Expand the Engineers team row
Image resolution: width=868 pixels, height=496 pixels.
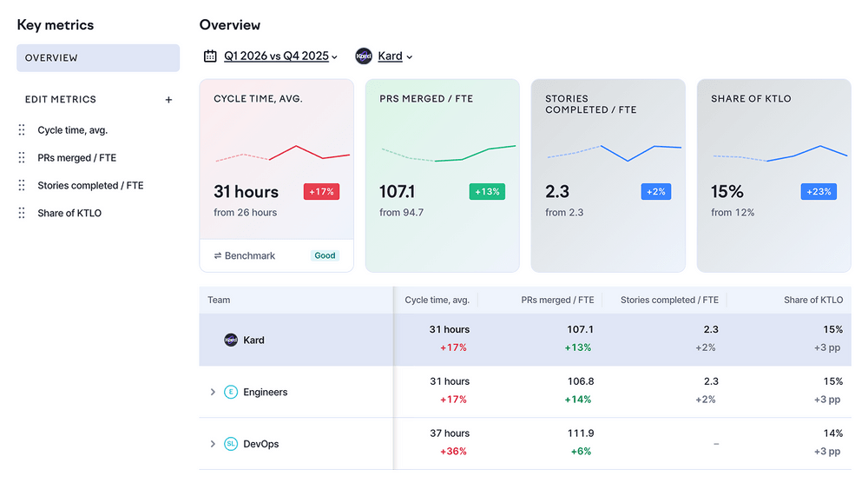[x=213, y=392]
